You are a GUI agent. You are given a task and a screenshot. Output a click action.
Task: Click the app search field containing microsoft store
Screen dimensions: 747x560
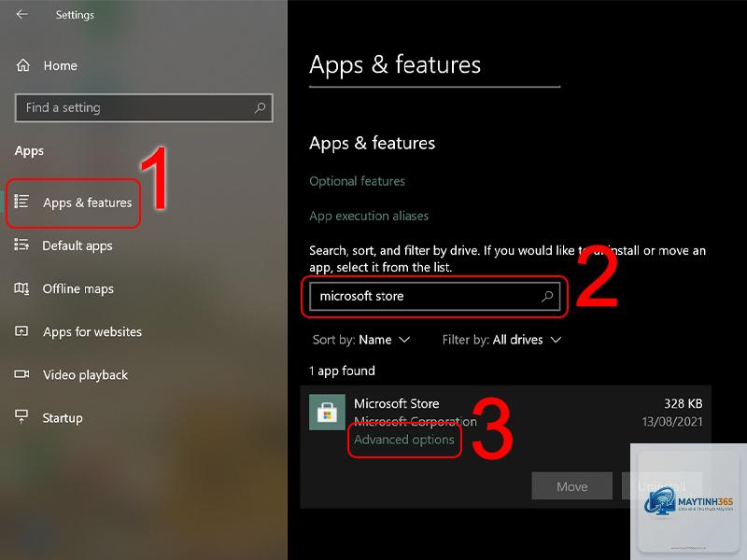(x=434, y=296)
